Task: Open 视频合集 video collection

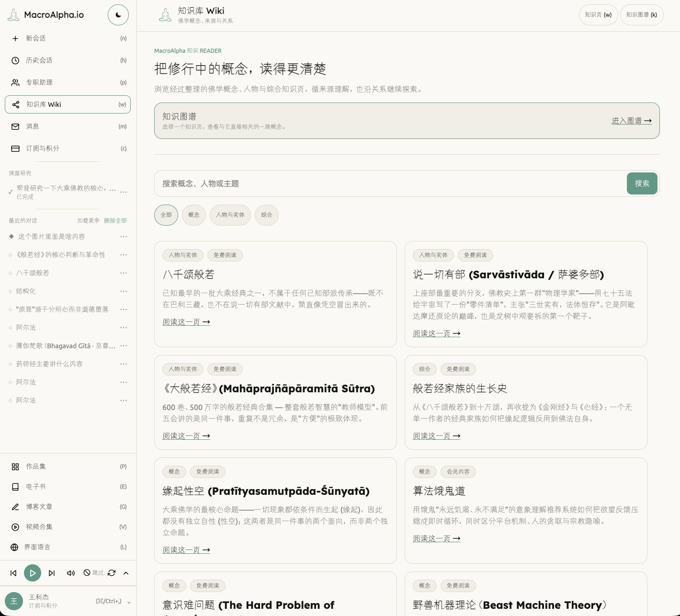Action: coord(68,527)
